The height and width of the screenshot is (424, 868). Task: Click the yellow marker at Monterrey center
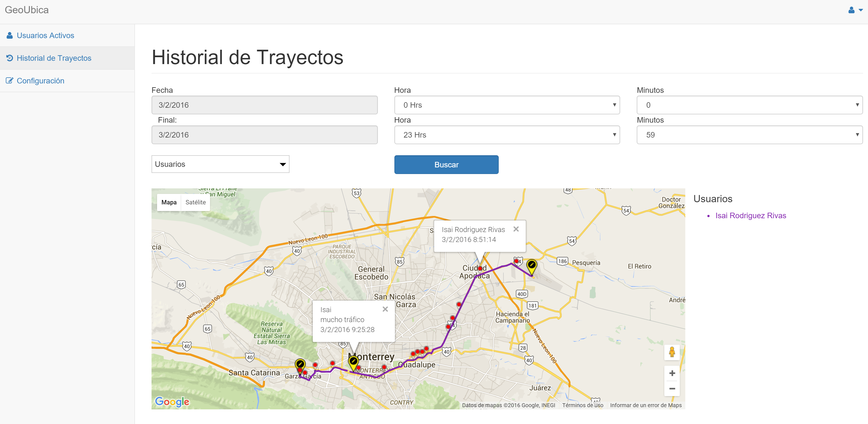click(x=353, y=363)
